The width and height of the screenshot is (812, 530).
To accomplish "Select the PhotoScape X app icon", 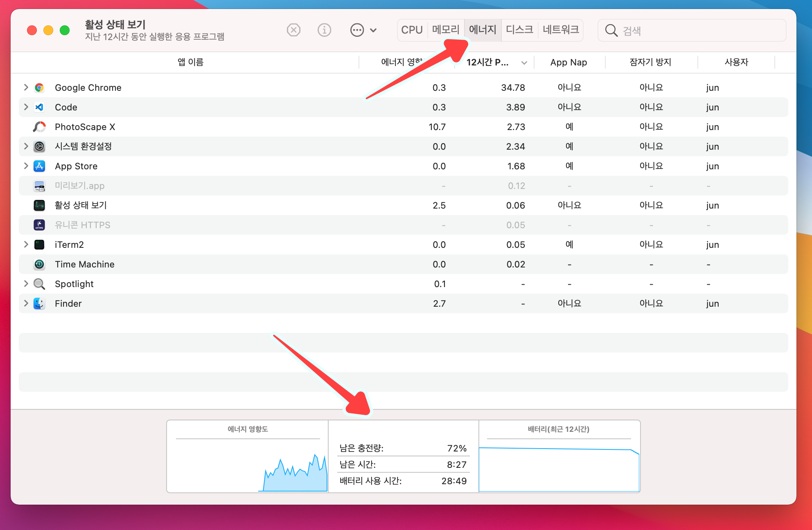I will tap(39, 127).
